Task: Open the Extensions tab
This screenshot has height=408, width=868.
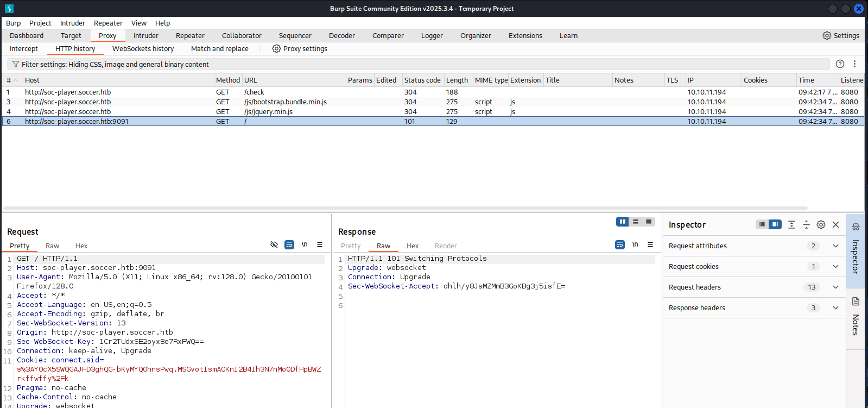Action: pos(525,35)
